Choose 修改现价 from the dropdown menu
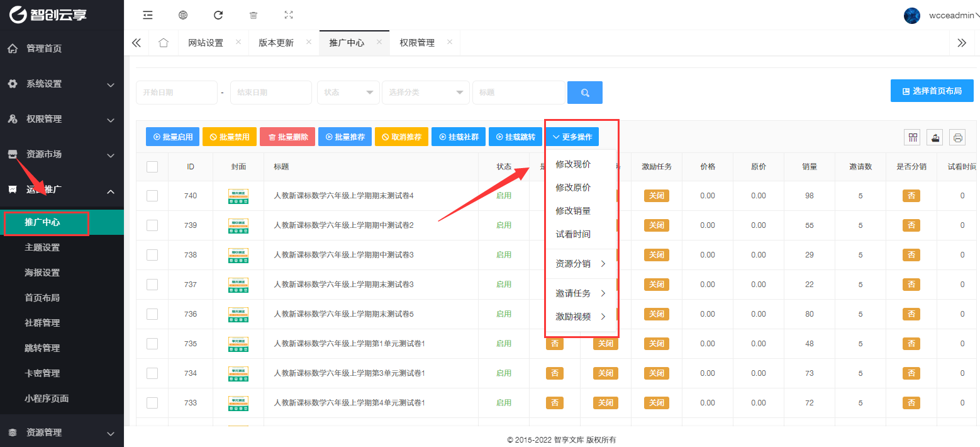Screen dimensions: 980x447 click(x=573, y=164)
